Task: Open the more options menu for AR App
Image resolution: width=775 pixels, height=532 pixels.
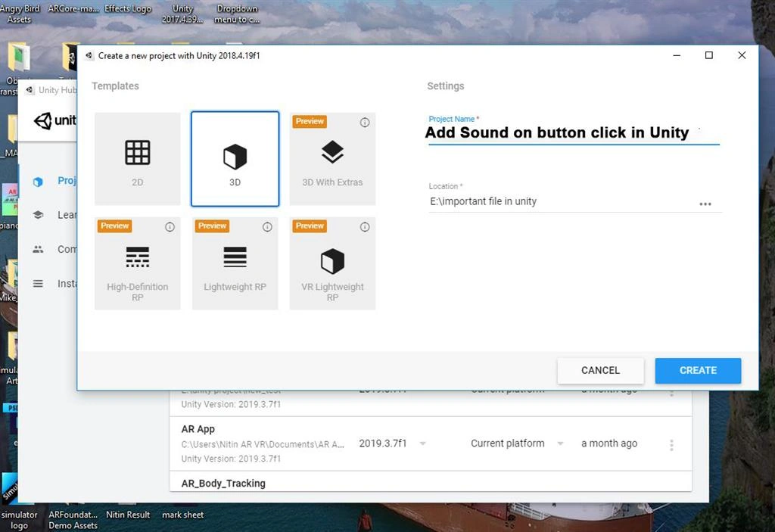Action: pos(671,445)
